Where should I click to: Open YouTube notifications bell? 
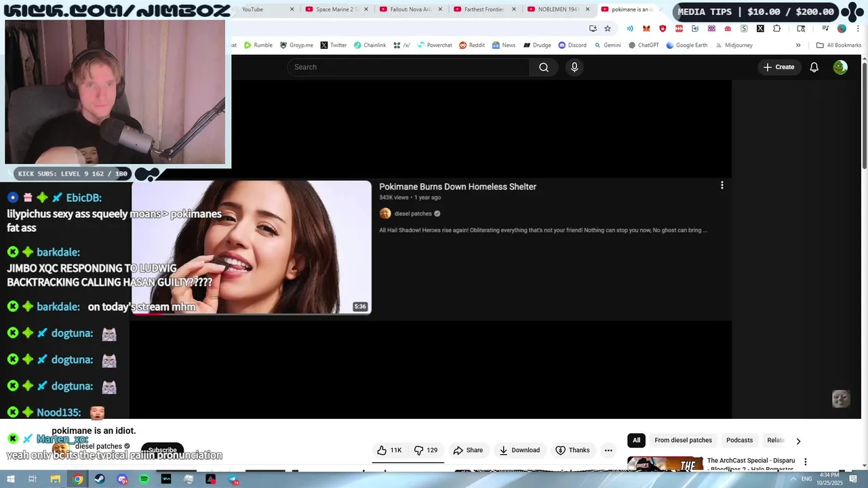pyautogui.click(x=814, y=67)
